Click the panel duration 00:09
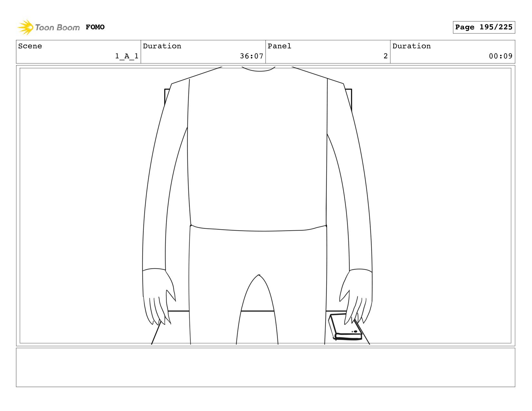Viewport: 532px width, 411px height. 500,56
